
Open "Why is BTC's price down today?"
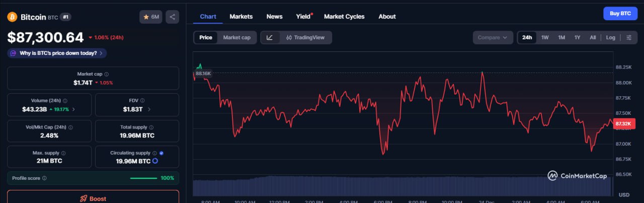57,53
